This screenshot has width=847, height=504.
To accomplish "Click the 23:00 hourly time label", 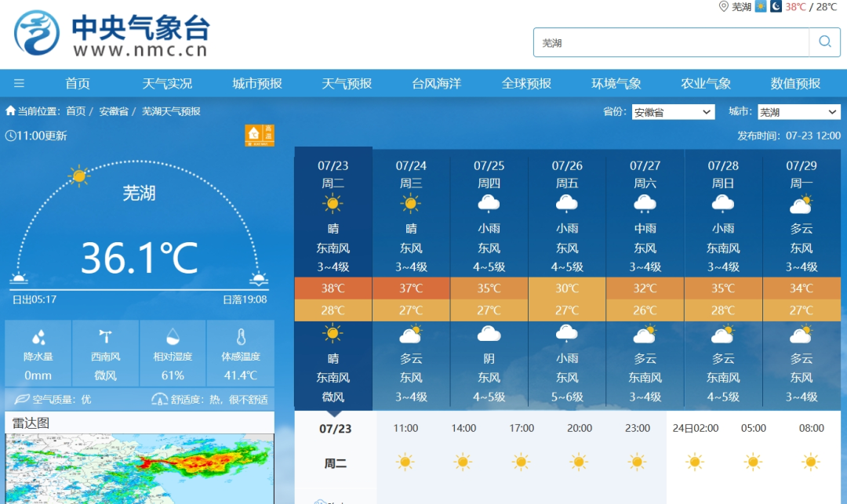I will click(x=638, y=428).
